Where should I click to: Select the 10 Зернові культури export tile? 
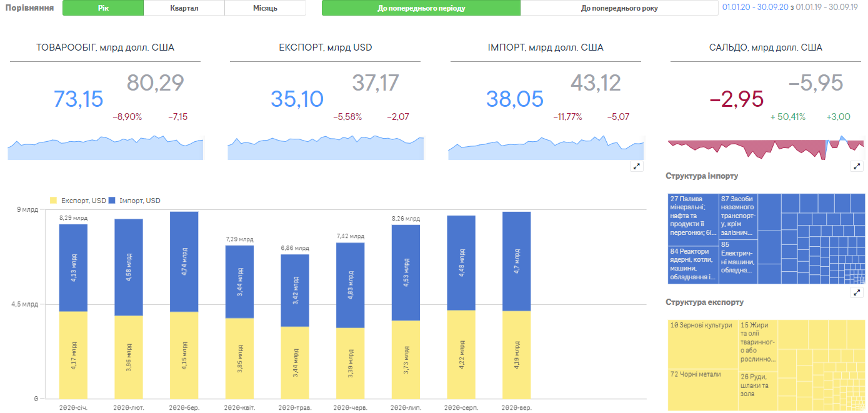[x=703, y=344]
